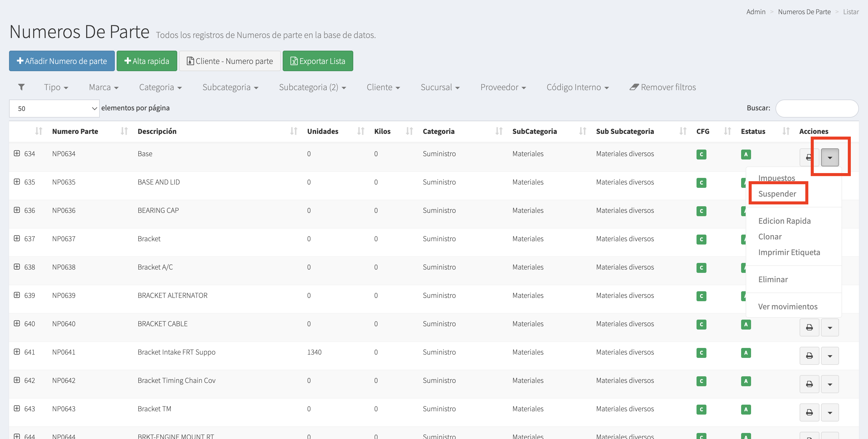868x439 pixels.
Task: Click Exportar Lista button
Action: [x=317, y=61]
